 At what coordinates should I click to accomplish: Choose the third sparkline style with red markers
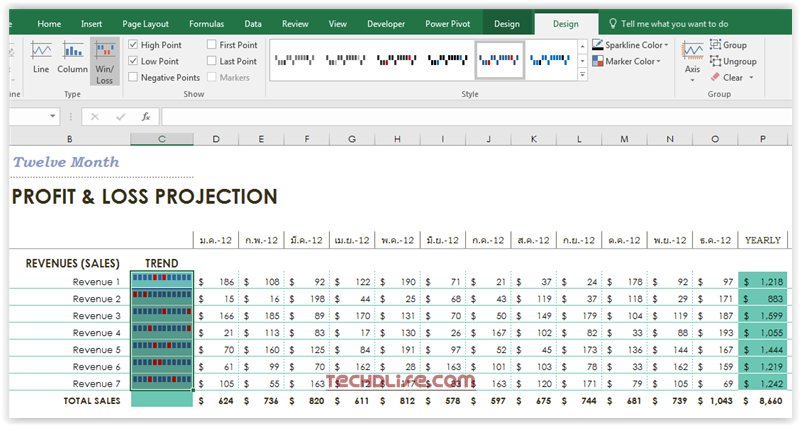point(397,60)
